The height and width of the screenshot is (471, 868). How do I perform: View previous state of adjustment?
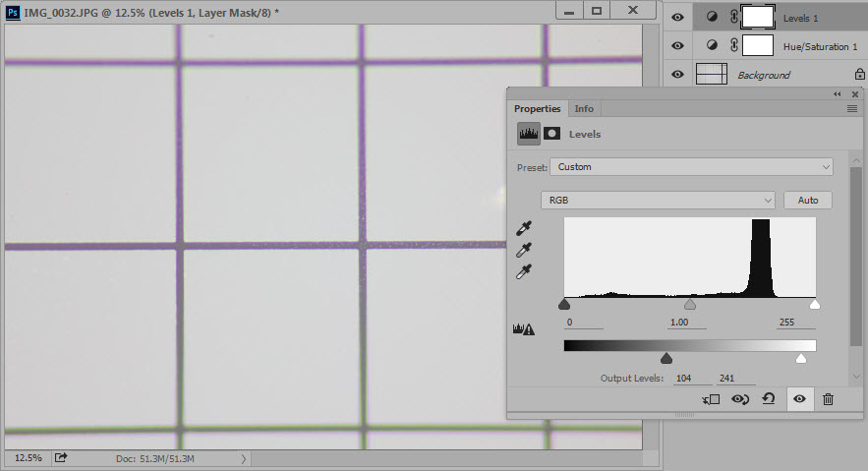pos(740,399)
